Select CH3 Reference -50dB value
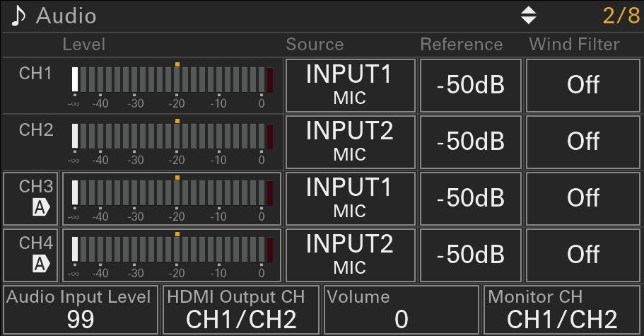 [x=470, y=198]
